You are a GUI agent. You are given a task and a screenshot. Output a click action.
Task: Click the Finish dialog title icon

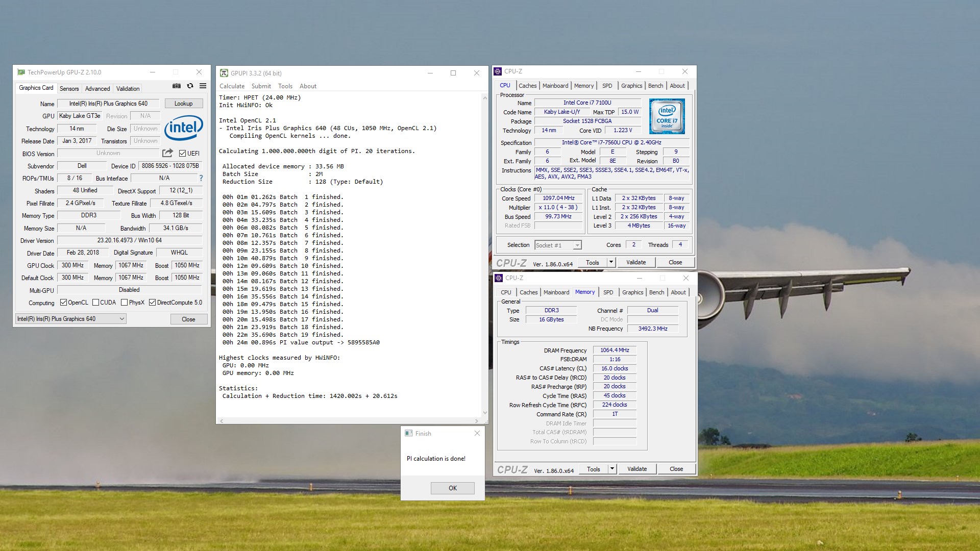tap(408, 433)
